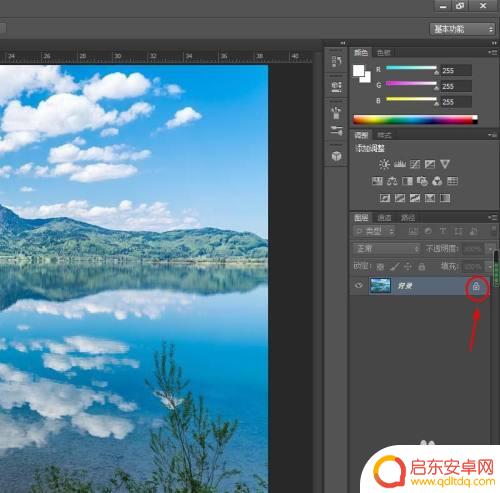This screenshot has height=493, width=500.
Task: Add a Channel Mixer adjustment layer
Action: [x=437, y=181]
